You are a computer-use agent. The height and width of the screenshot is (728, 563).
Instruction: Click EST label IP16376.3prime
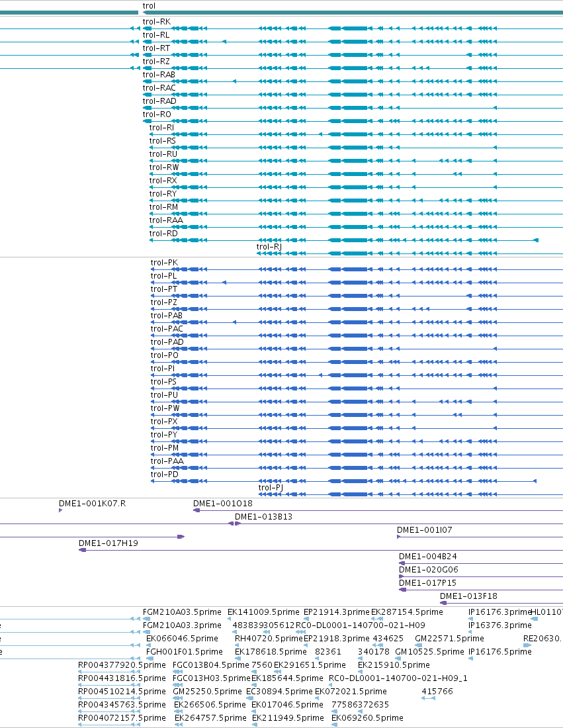[500, 625]
